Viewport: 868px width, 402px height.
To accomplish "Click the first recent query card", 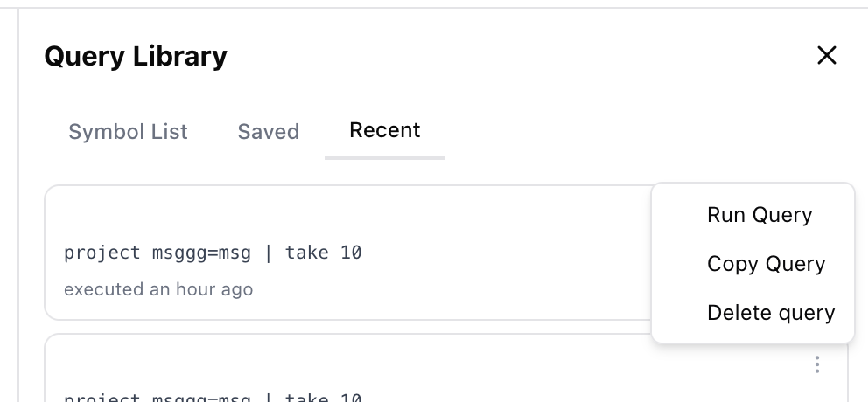I will [347, 253].
